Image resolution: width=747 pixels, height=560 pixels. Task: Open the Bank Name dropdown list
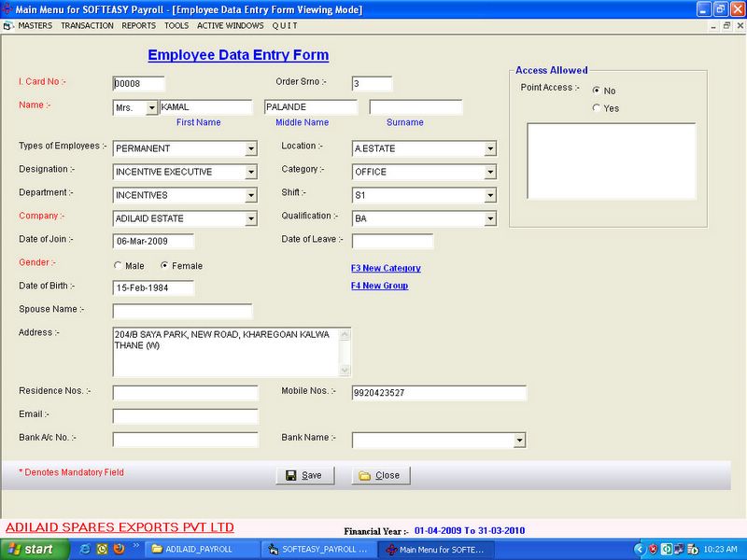coord(519,440)
